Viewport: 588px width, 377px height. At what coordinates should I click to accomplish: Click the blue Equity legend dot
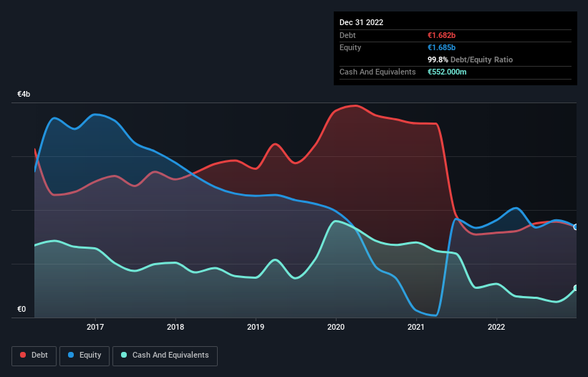click(x=71, y=355)
